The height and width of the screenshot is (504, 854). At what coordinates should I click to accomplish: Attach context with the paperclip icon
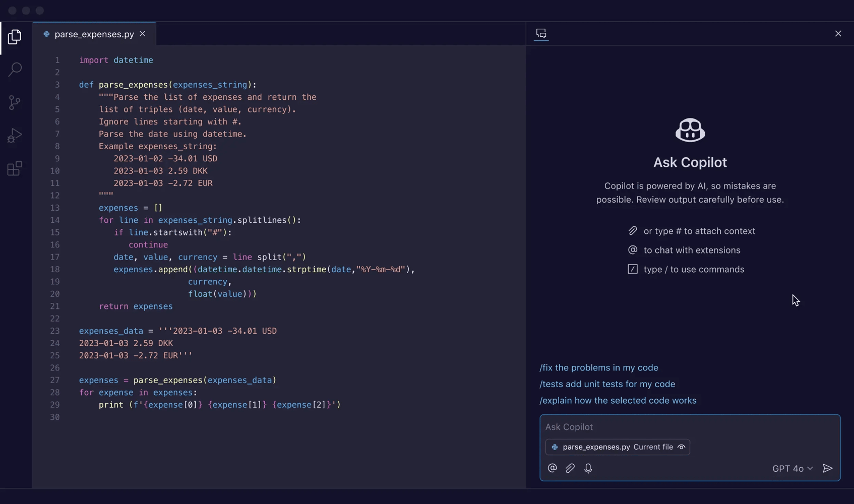570,468
